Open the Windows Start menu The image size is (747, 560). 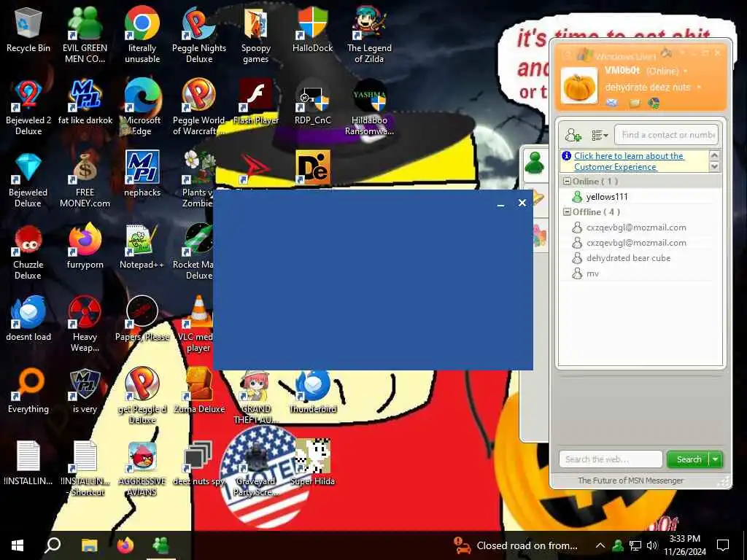point(18,545)
